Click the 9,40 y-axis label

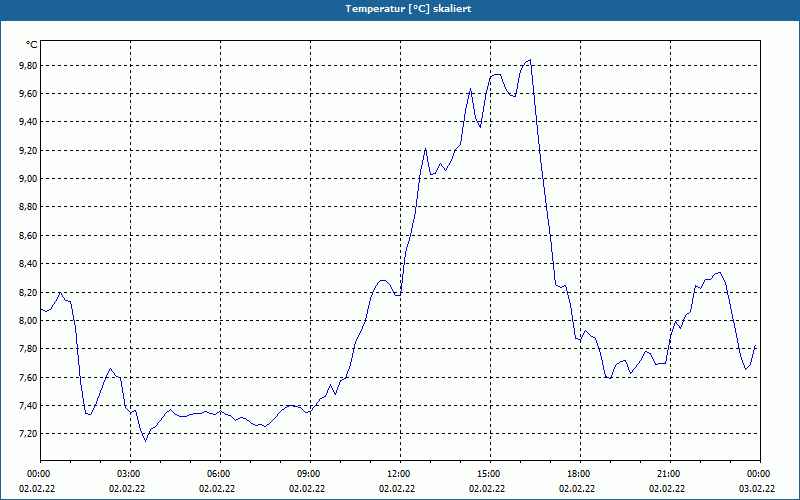pos(28,121)
